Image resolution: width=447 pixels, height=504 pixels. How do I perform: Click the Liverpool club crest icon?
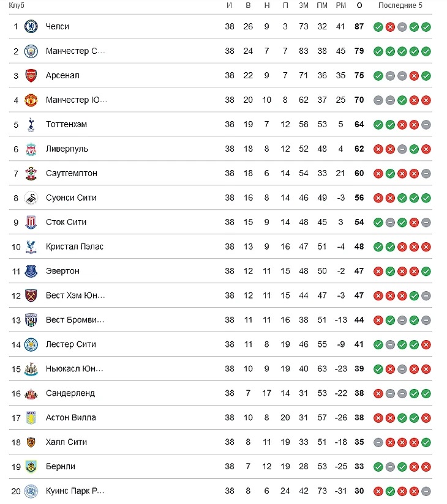click(31, 149)
